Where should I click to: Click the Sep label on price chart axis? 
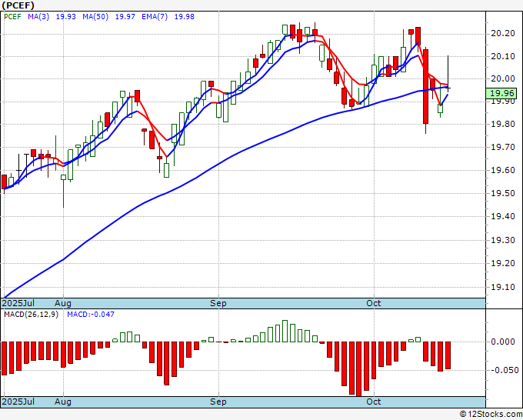tap(218, 303)
